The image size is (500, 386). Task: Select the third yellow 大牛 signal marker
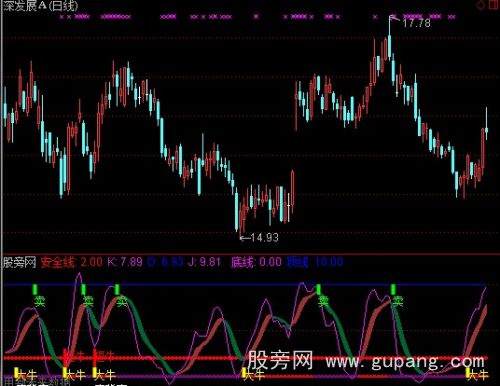coord(104,375)
